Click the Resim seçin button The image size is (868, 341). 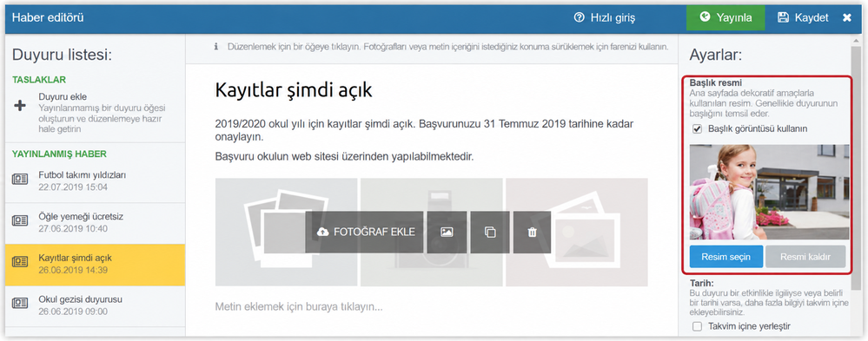(726, 257)
